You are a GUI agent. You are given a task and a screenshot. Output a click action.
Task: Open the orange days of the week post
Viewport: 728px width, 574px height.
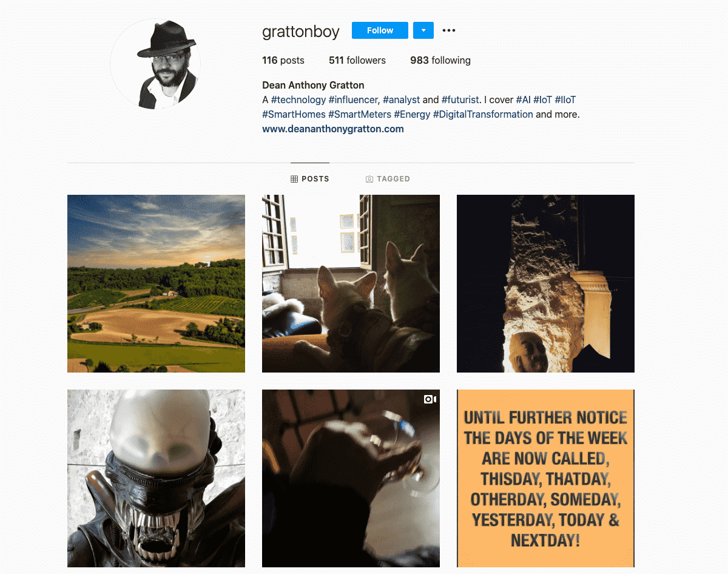click(545, 478)
